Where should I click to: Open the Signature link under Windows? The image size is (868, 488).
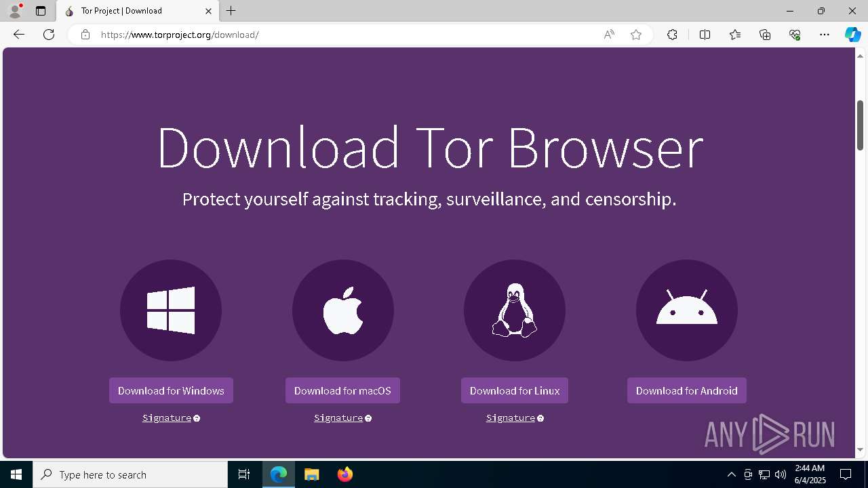(x=167, y=418)
